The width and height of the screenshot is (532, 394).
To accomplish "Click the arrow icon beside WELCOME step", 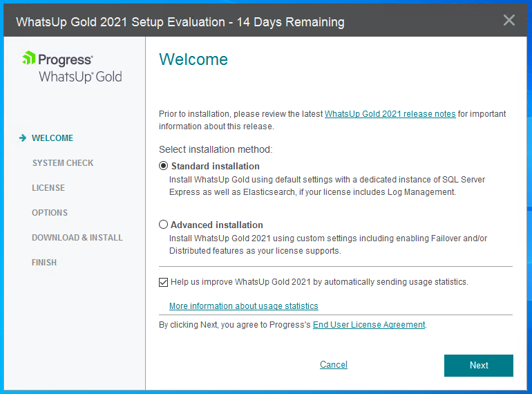I will pos(23,138).
